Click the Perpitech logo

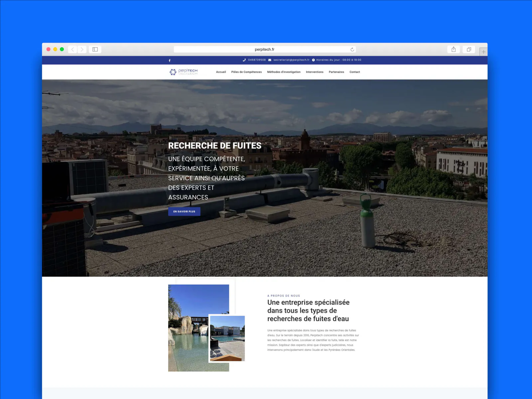(x=184, y=72)
